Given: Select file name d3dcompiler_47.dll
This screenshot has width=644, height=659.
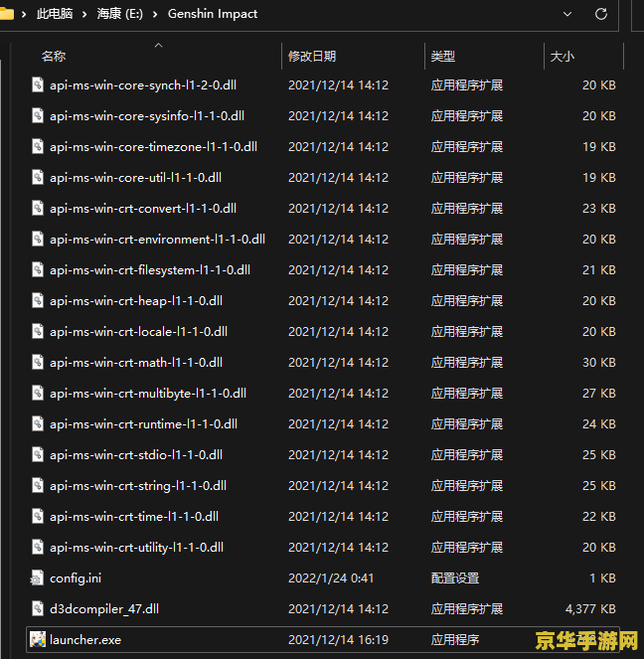Looking at the screenshot, I should click(104, 609).
